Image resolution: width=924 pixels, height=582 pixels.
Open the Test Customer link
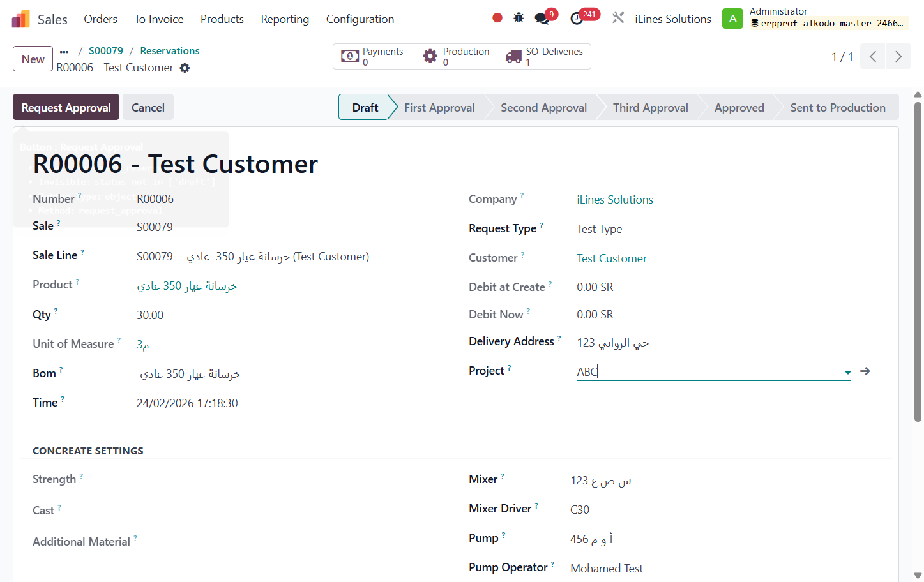point(612,258)
